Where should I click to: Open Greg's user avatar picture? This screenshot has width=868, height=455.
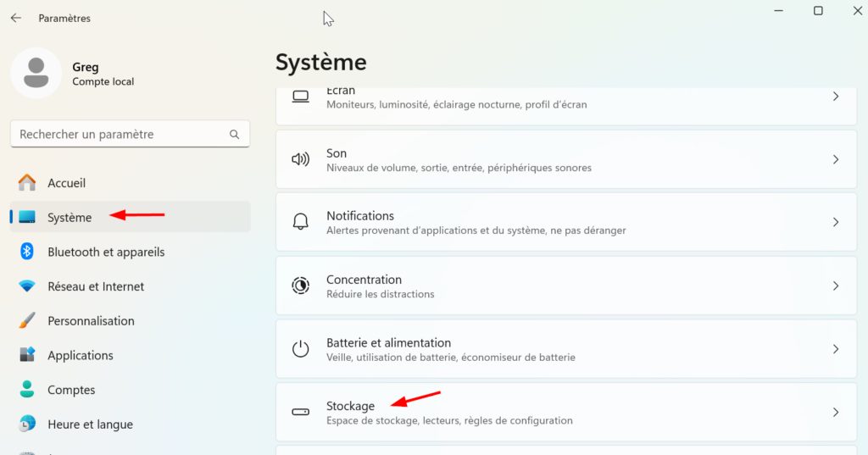[36, 73]
